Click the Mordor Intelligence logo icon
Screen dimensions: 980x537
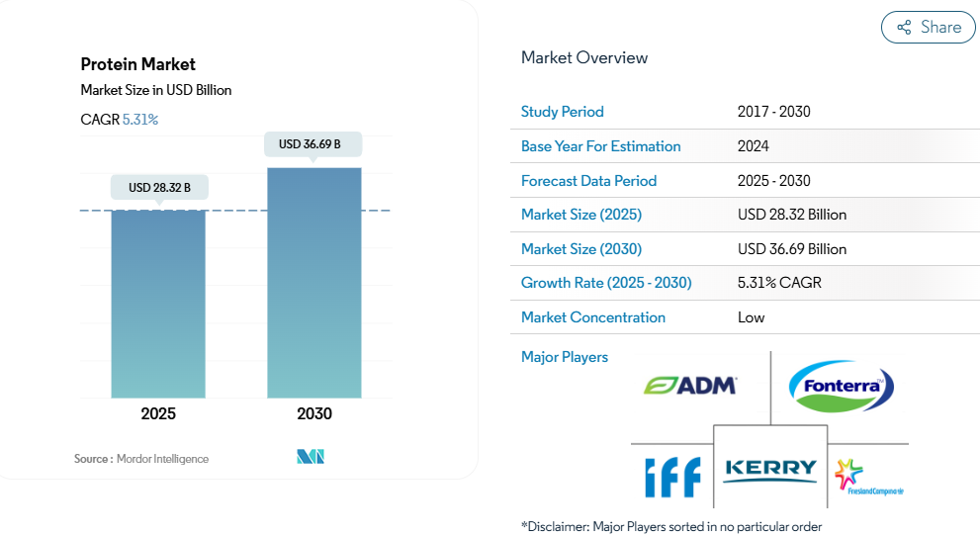click(311, 457)
